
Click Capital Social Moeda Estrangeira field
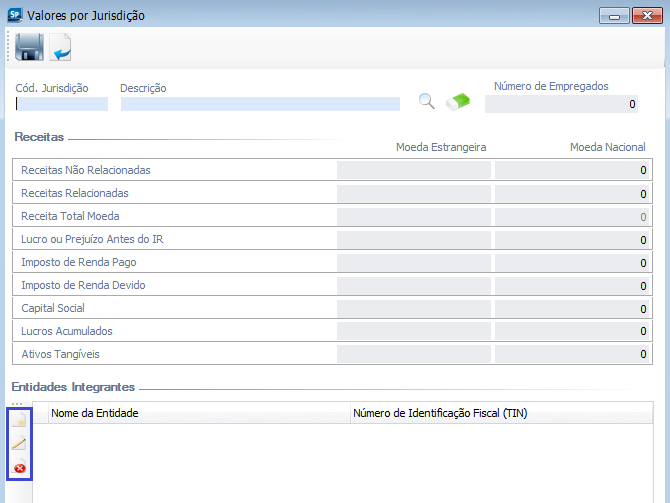click(414, 309)
